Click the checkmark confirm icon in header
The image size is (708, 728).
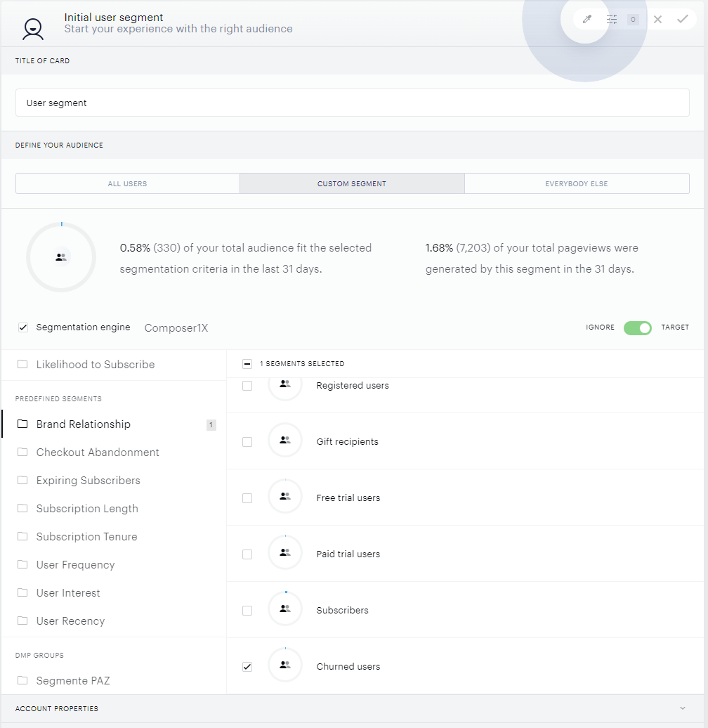683,19
